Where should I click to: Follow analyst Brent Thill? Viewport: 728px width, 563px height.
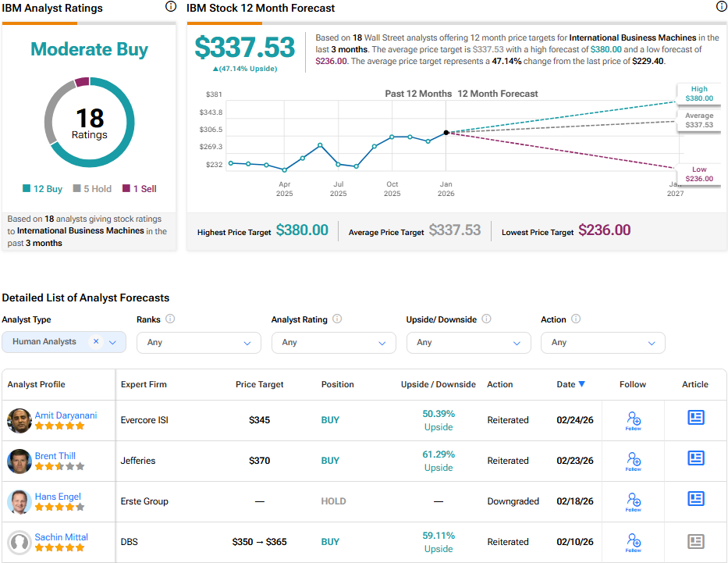click(633, 461)
